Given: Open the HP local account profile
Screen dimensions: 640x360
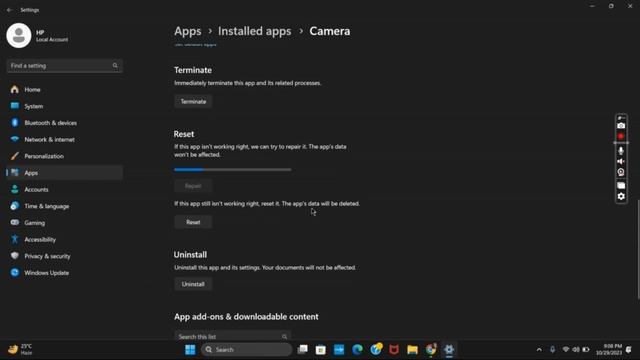Looking at the screenshot, I should (38, 36).
